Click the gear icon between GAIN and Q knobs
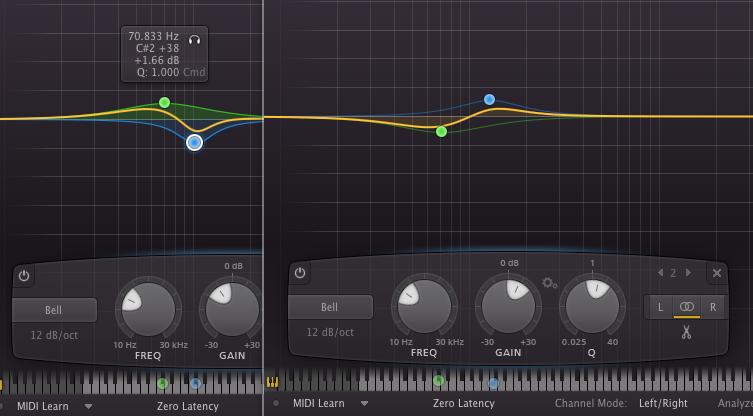The height and width of the screenshot is (416, 753). 549,283
